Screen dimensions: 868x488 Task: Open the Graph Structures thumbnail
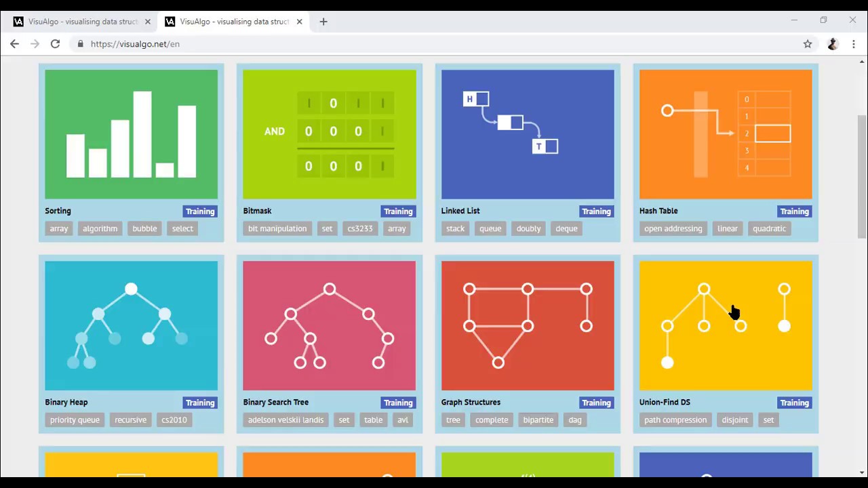pyautogui.click(x=528, y=326)
